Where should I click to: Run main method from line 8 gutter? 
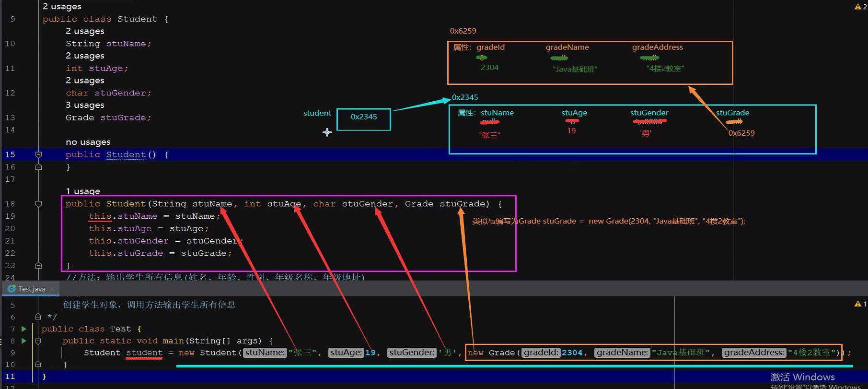[x=23, y=341]
